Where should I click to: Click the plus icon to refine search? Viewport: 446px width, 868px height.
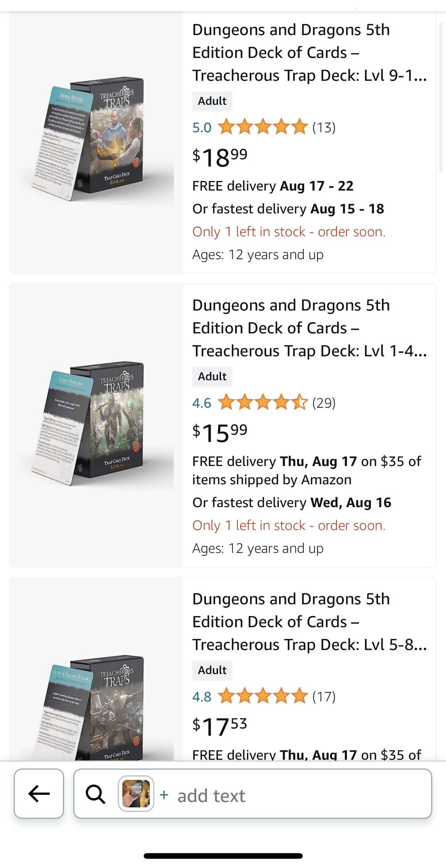pos(165,795)
